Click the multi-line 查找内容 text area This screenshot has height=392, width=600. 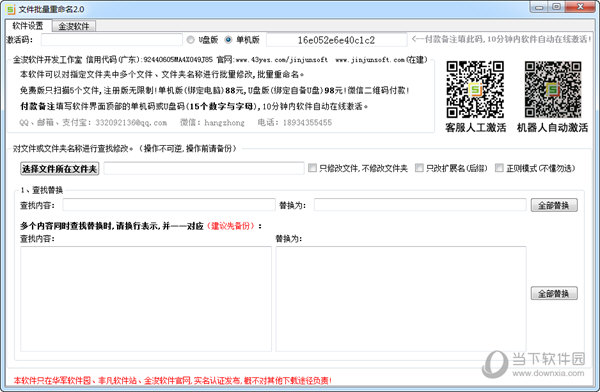pyautogui.click(x=146, y=299)
